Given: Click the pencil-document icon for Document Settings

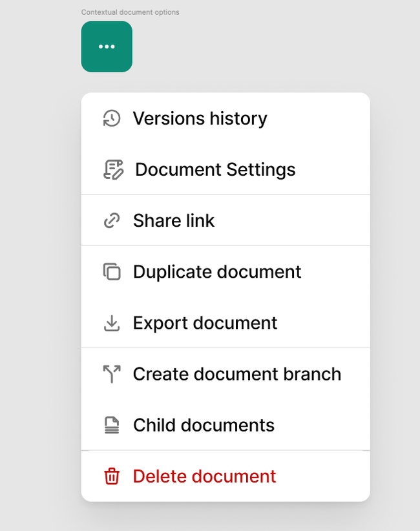Looking at the screenshot, I should coord(113,170).
